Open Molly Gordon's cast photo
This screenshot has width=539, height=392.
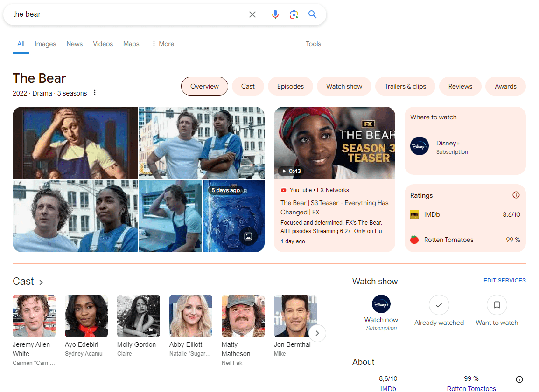139,316
